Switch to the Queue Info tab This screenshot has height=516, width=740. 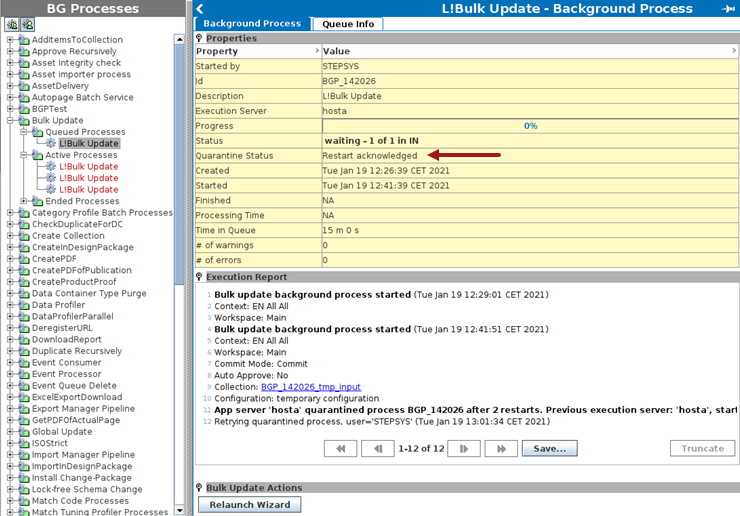(x=350, y=24)
